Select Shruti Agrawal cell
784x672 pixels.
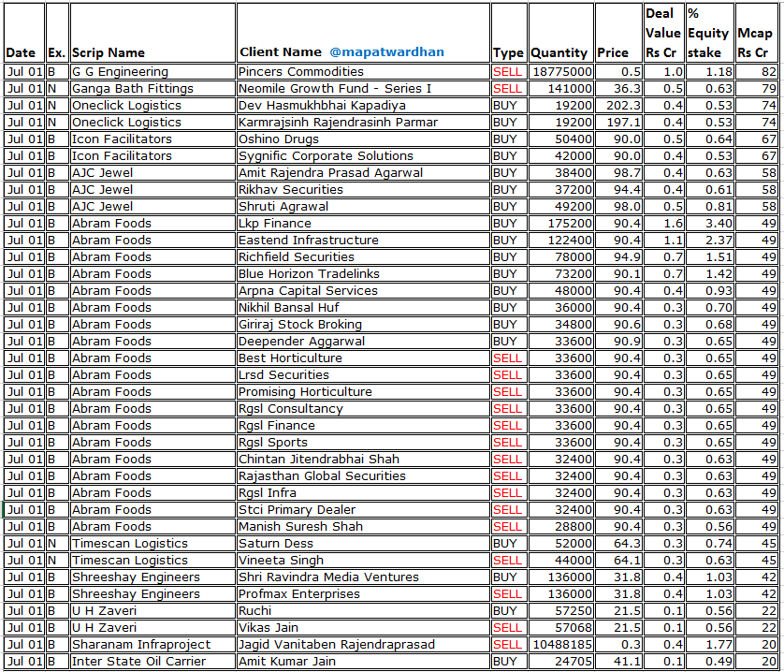364,206
